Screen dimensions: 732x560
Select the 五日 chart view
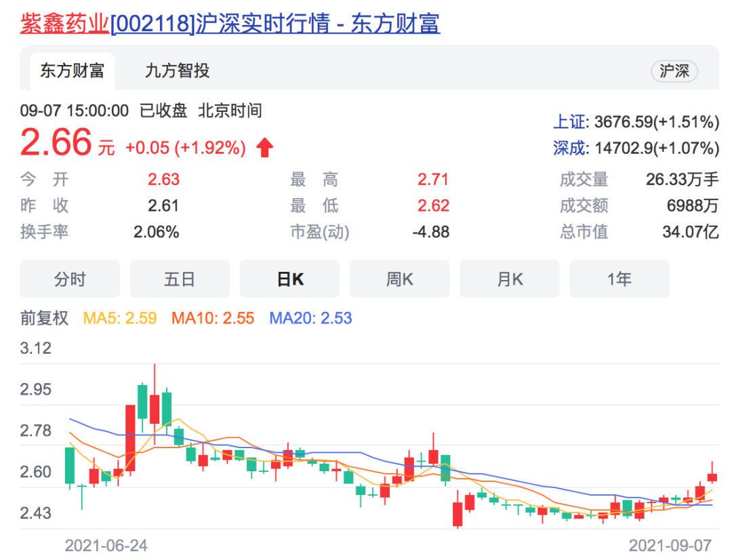pos(180,279)
